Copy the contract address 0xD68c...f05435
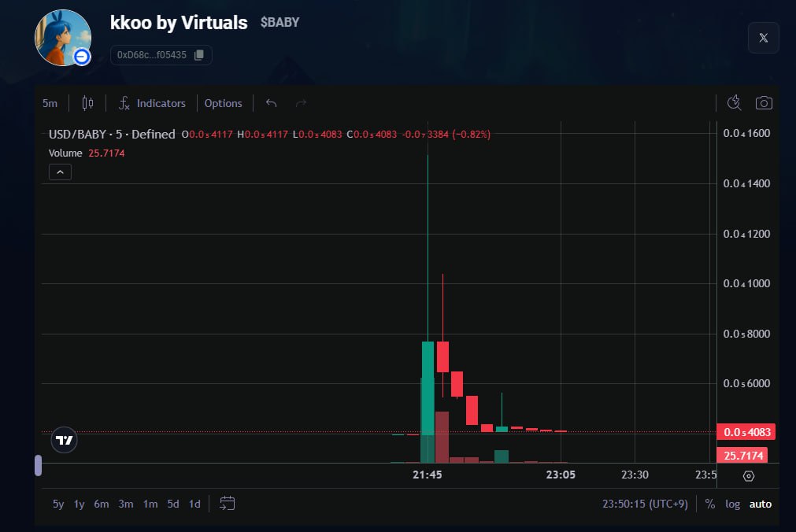This screenshot has height=532, width=796. point(199,55)
